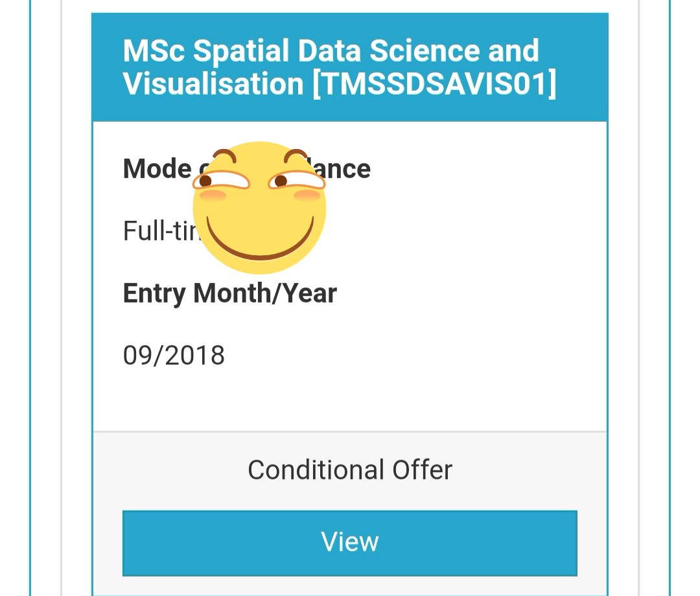The image size is (700, 596).
Task: Click the word Visualisation in the header
Action: click(x=213, y=84)
